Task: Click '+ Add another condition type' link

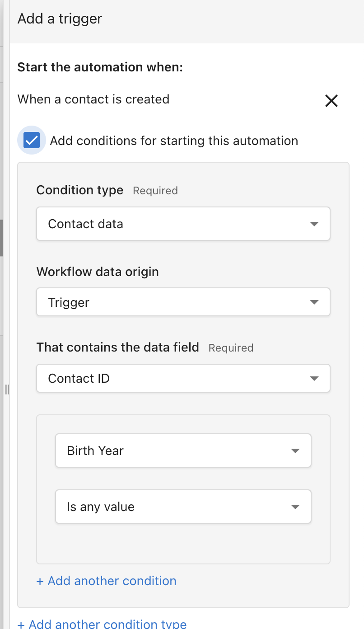Action: 102,624
